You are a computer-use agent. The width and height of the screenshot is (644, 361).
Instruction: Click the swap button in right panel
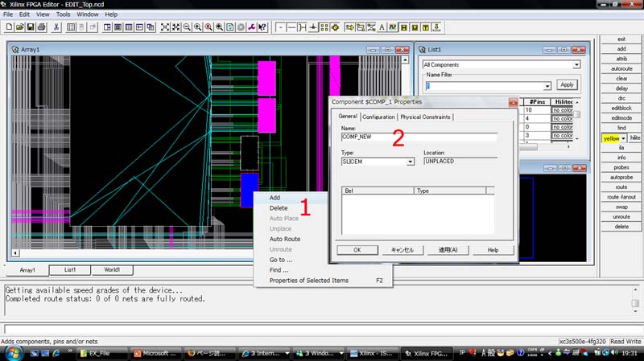(621, 207)
